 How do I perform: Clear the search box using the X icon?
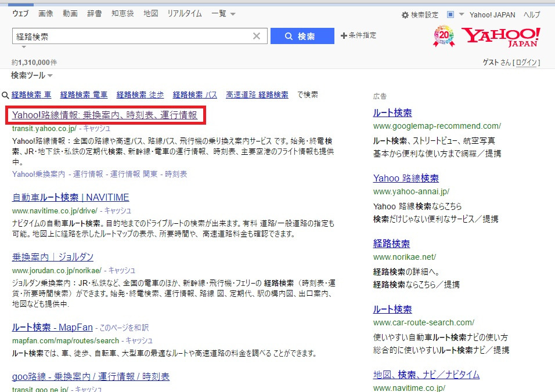click(x=257, y=36)
